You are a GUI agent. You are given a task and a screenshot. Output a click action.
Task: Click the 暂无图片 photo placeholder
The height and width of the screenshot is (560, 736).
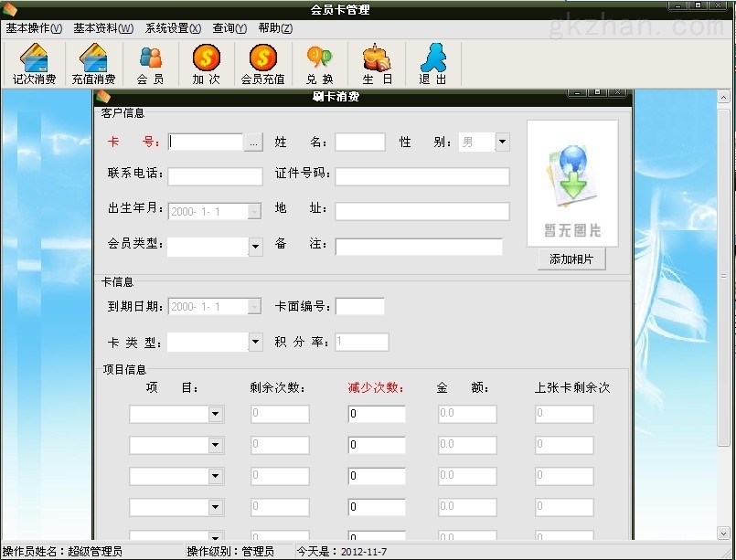(572, 184)
